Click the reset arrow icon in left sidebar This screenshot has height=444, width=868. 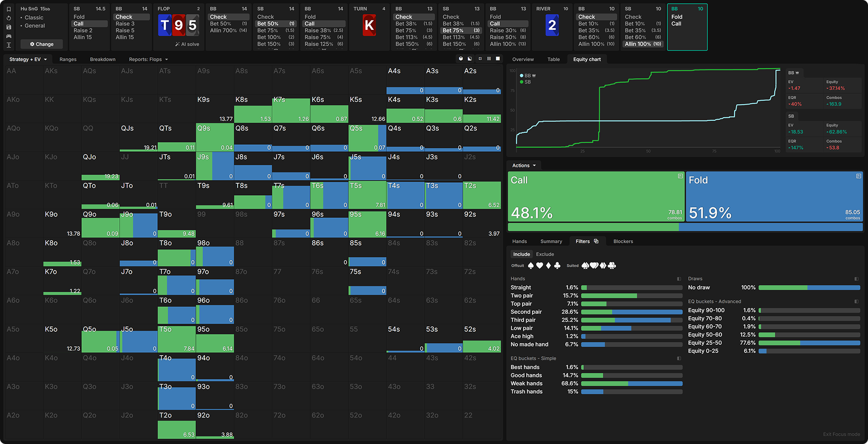click(x=9, y=18)
